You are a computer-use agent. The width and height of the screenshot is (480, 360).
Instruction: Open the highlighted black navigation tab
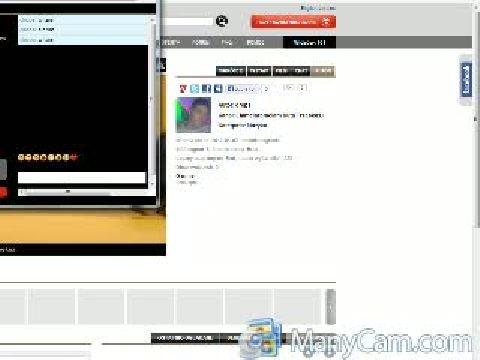click(x=309, y=43)
